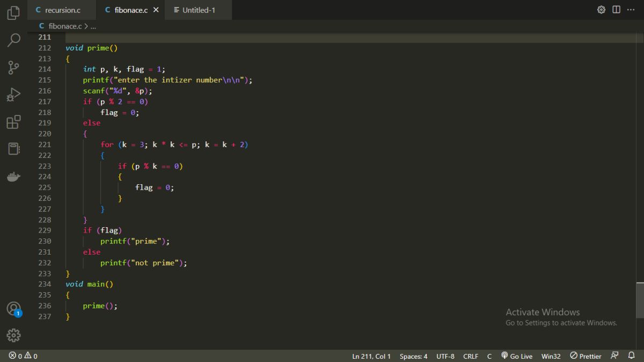Screen dimensions: 644x362
Task: Open the Run and Debug view
Action: coord(13,95)
